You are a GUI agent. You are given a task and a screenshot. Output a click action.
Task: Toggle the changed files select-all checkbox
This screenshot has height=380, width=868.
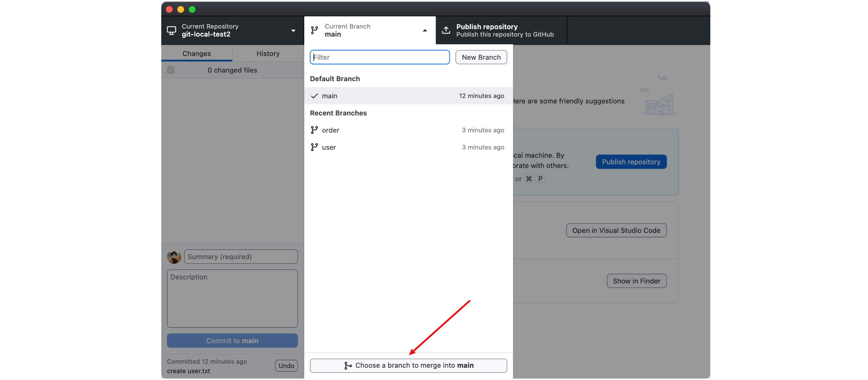tap(171, 70)
